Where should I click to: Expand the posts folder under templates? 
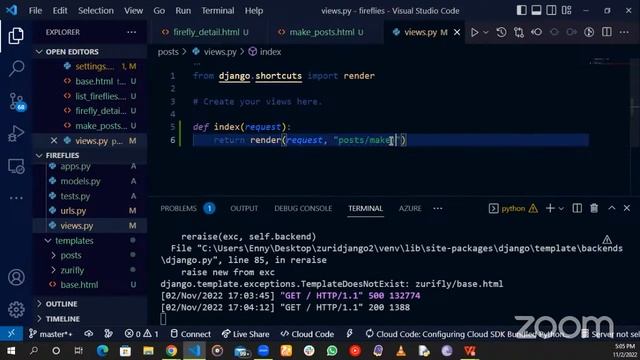click(71, 256)
